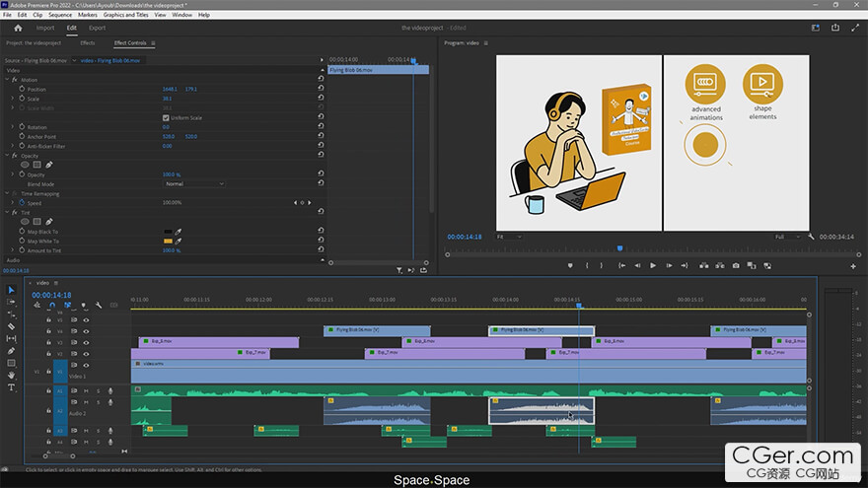This screenshot has height=488, width=868.
Task: Collapse the Tint effect group
Action: coord(7,212)
